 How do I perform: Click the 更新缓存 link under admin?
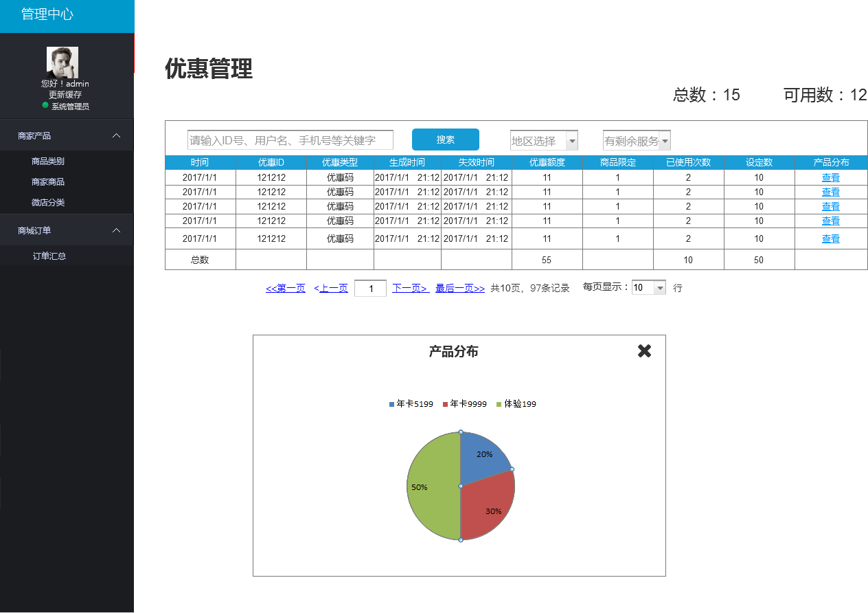click(65, 95)
